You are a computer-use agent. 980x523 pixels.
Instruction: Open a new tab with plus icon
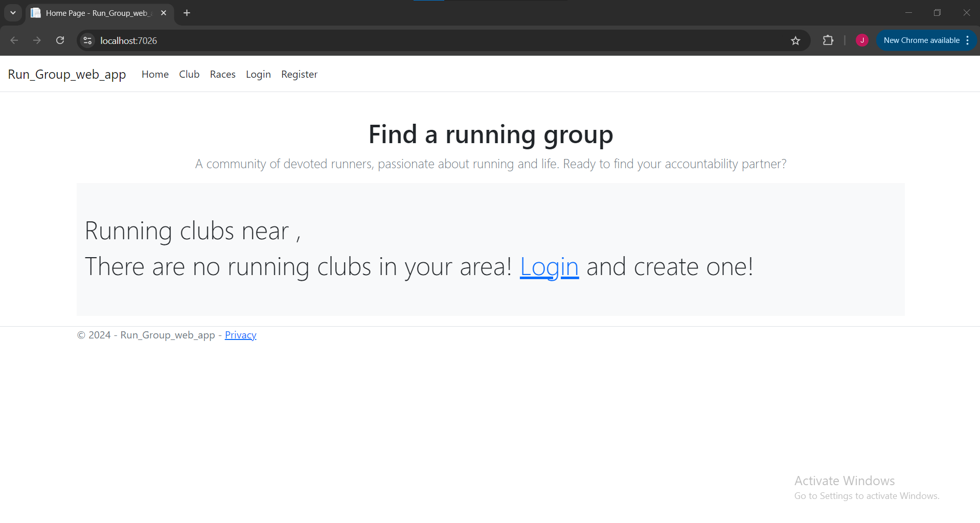[x=187, y=13]
